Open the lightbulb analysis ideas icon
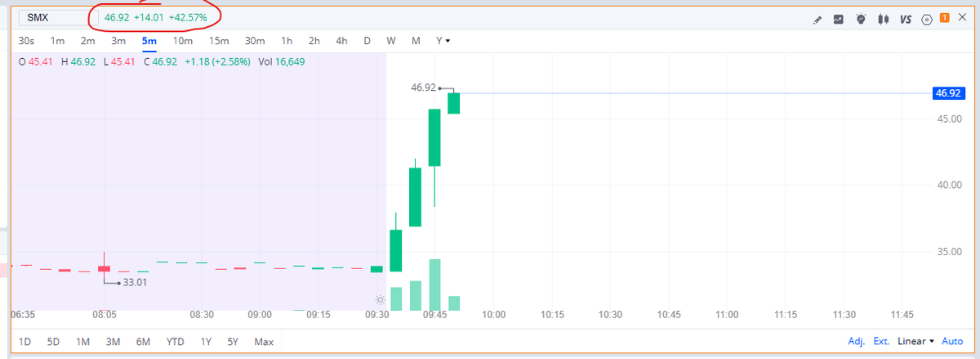Viewport: 980px width, 359px height. [860, 18]
